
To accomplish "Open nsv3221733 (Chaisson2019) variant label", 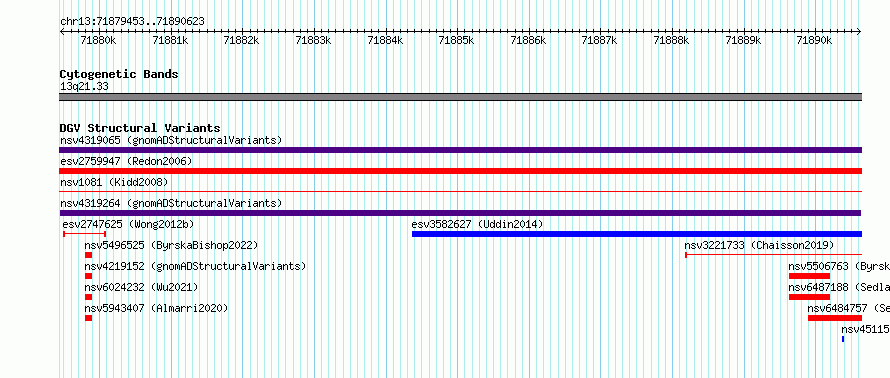I will (759, 245).
